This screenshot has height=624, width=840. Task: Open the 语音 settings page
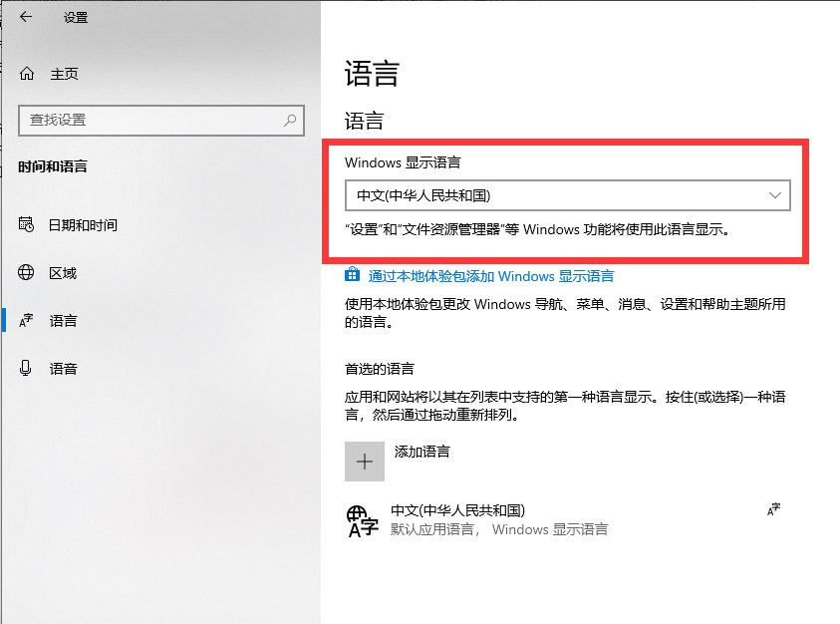(63, 368)
